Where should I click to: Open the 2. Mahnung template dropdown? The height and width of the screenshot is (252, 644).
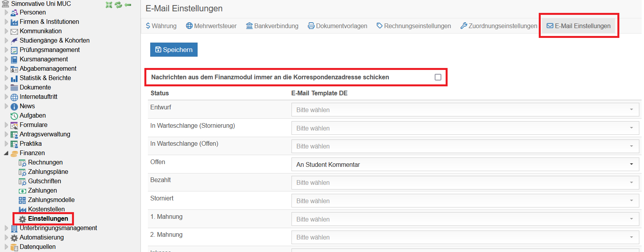tap(465, 237)
